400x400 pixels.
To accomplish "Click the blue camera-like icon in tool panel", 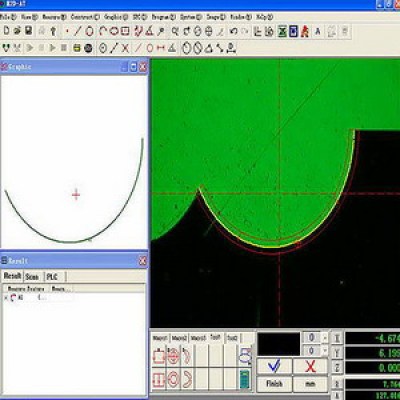I will tap(245, 356).
